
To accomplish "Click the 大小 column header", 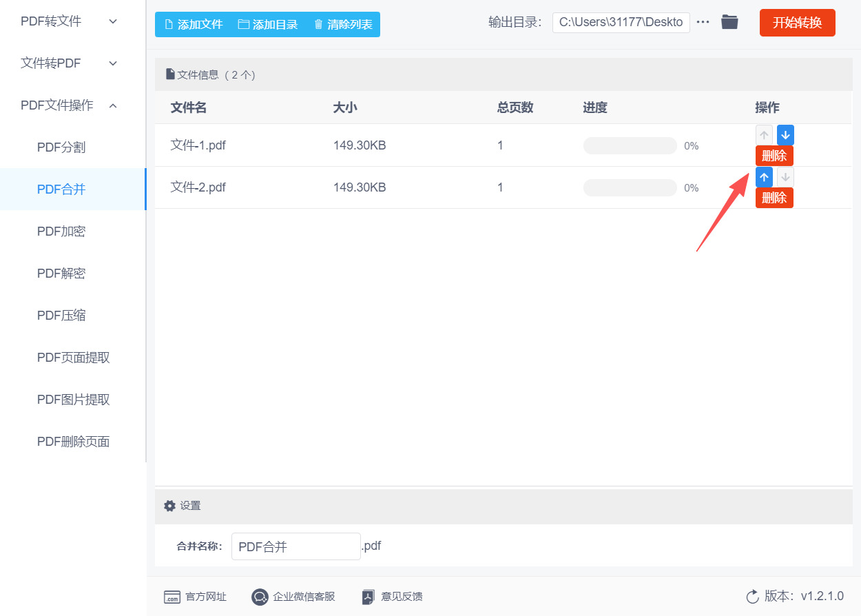I will tap(345, 107).
